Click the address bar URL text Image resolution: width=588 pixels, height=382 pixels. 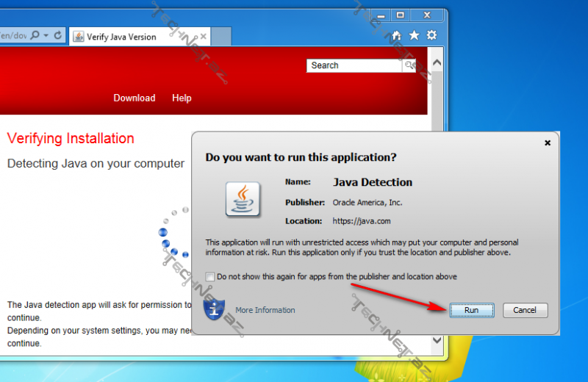click(14, 35)
